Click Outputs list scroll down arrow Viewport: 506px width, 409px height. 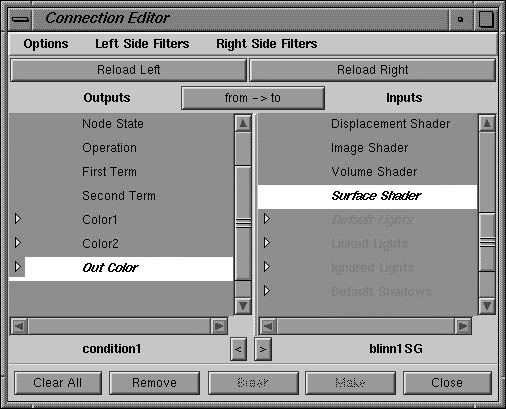pos(243,306)
